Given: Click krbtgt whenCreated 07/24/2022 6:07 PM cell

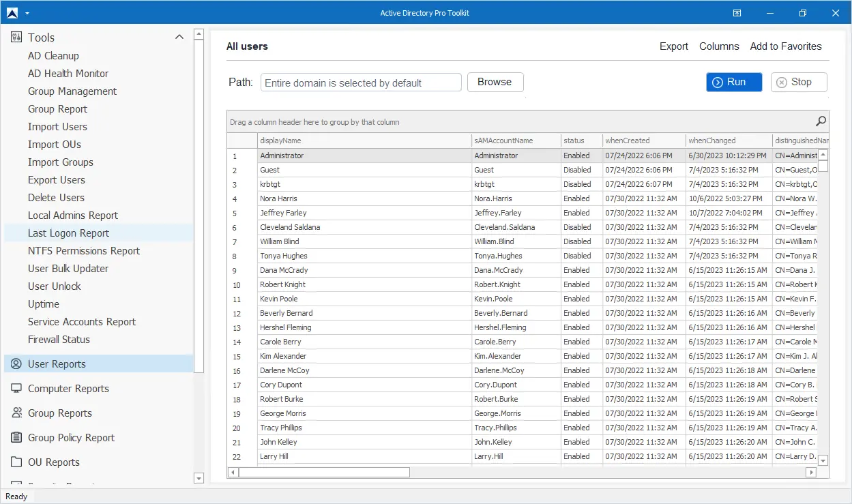Looking at the screenshot, I should (644, 184).
